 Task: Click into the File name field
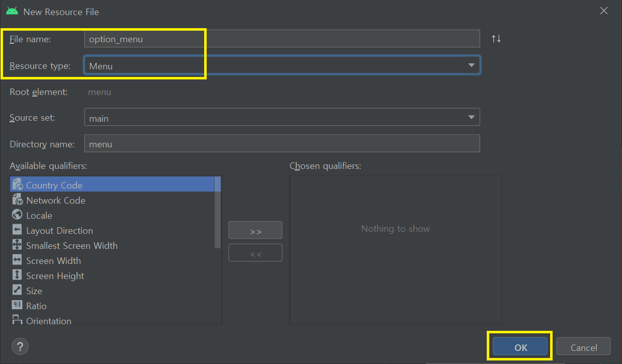(282, 39)
